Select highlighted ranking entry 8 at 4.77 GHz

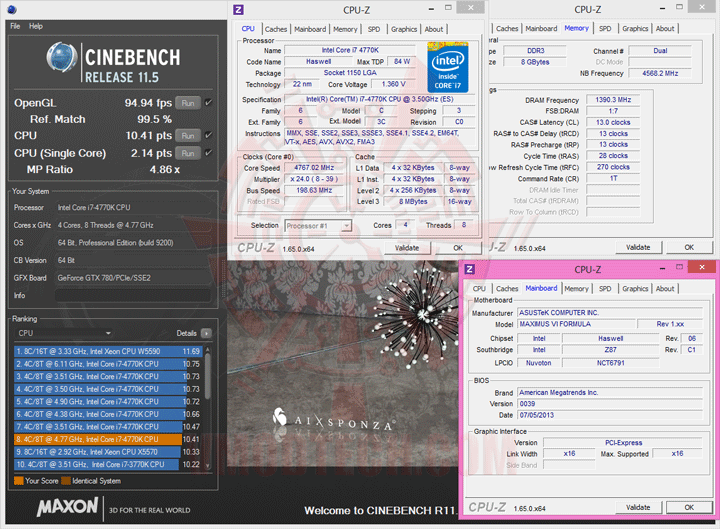coord(108,439)
